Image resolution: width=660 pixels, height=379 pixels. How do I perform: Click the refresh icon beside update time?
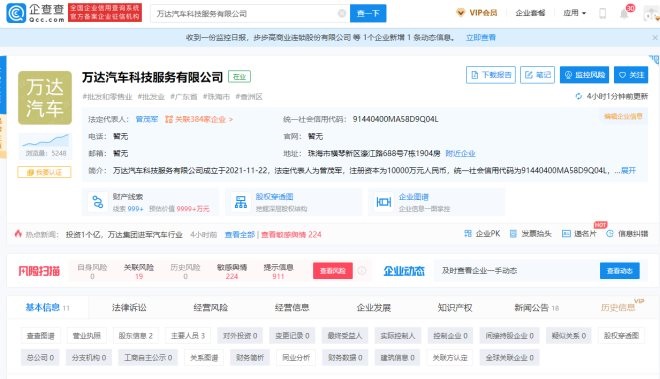(578, 96)
